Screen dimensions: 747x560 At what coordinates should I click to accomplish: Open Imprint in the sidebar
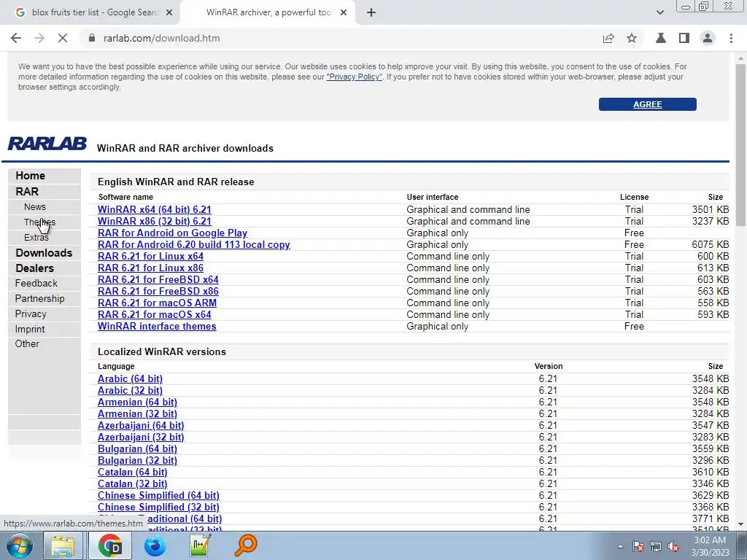[x=29, y=329]
